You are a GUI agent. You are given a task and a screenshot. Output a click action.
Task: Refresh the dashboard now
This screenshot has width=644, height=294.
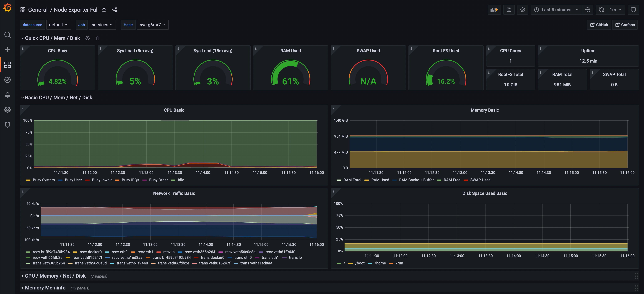coord(601,10)
